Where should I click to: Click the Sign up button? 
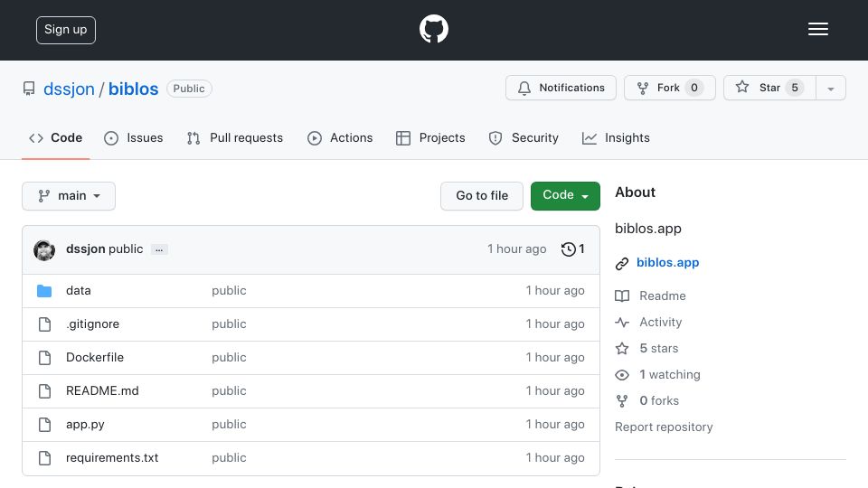[66, 30]
